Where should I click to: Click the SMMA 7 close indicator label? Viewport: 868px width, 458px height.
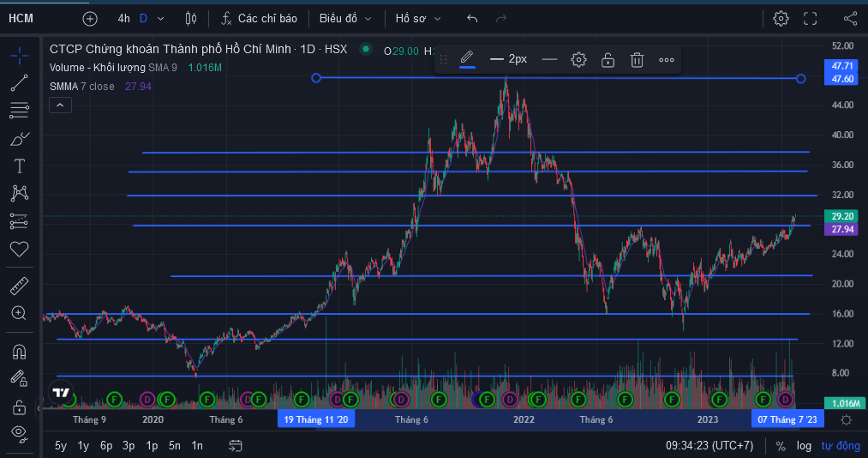(82, 87)
